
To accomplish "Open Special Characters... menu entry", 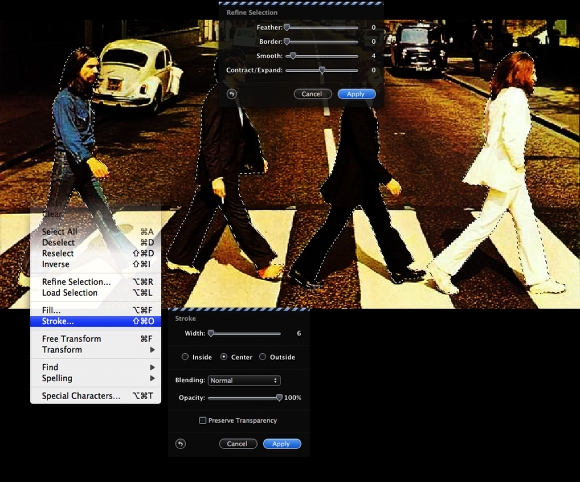I will point(95,395).
